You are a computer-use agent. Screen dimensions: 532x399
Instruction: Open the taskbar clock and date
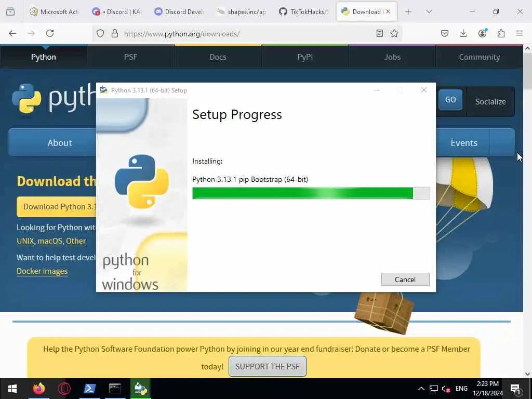coord(487,389)
